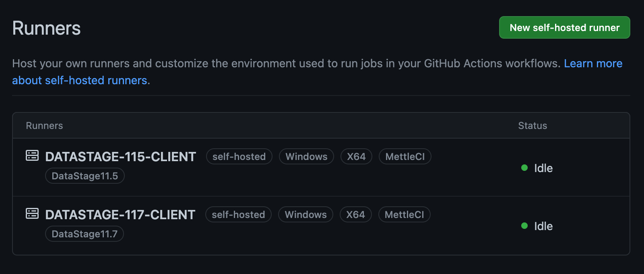Image resolution: width=644 pixels, height=274 pixels.
Task: Click the MettleCI label on DATASTAGE-115-CLIENT
Action: 405,157
